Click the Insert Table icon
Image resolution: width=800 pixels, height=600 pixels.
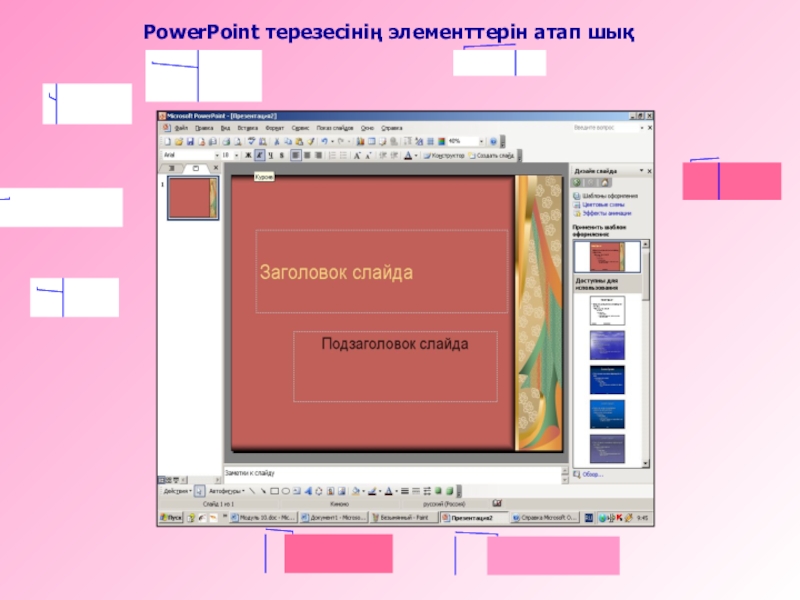(x=372, y=141)
